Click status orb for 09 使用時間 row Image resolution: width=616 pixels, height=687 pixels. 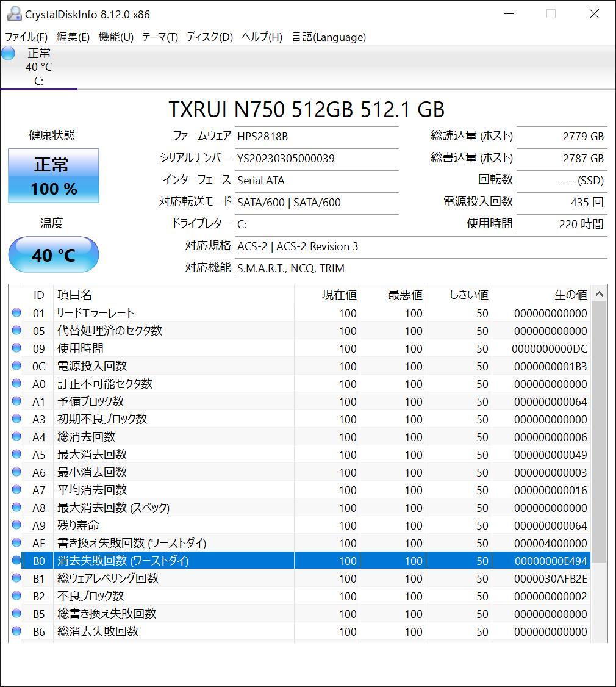click(x=16, y=348)
